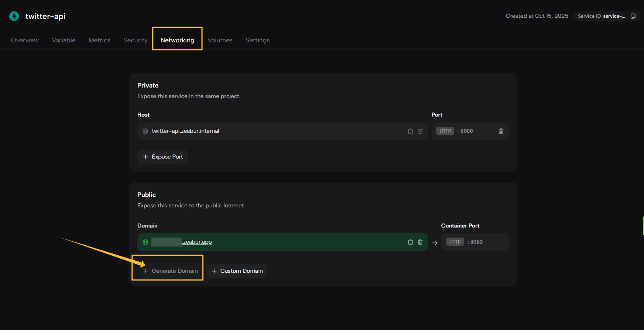The image size is (644, 330).
Task: Open the Metrics tab
Action: 99,40
